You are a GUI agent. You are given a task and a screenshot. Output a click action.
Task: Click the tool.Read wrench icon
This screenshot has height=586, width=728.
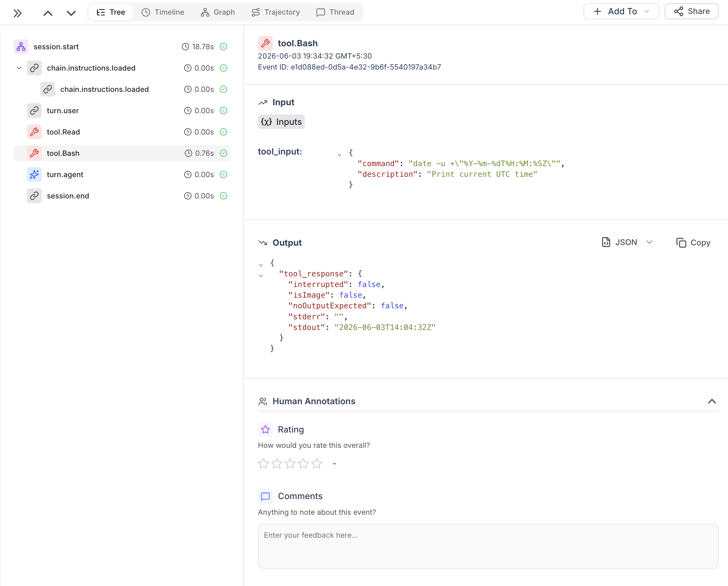coord(34,132)
